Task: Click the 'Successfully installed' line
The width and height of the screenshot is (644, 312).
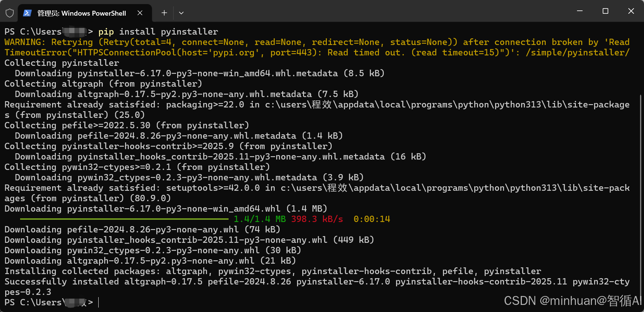Action: (x=317, y=287)
